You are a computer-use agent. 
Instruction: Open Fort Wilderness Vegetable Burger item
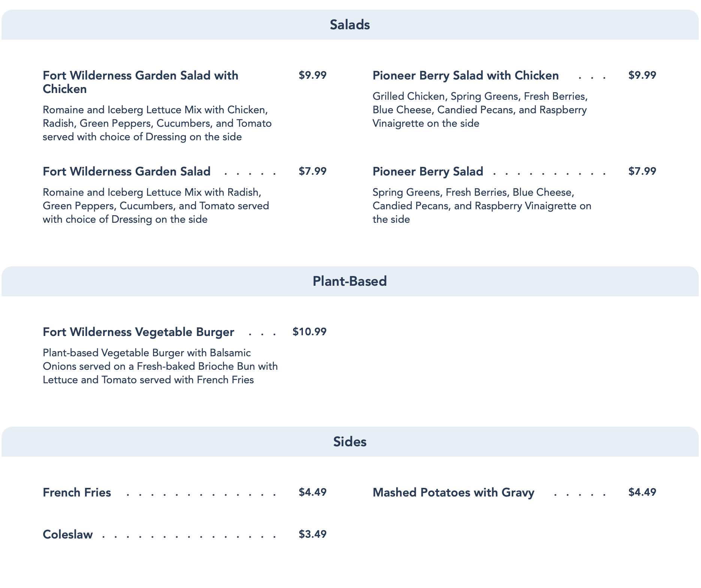[138, 332]
